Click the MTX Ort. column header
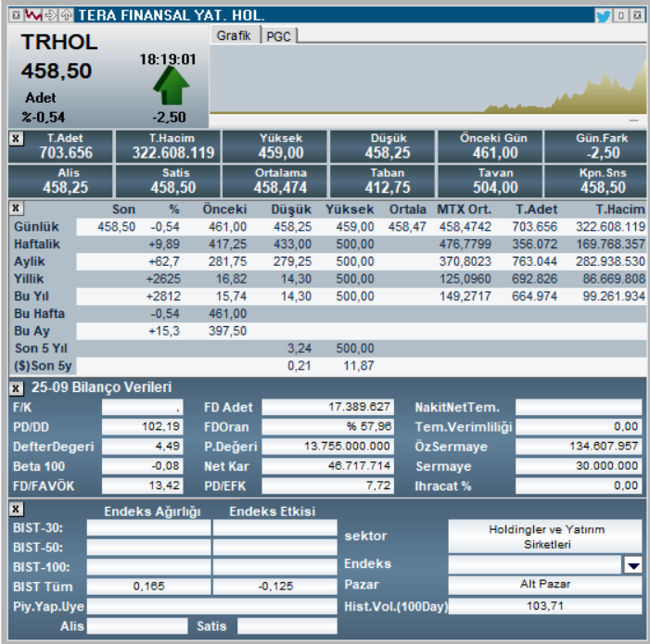The width and height of the screenshot is (650, 644). [x=465, y=209]
